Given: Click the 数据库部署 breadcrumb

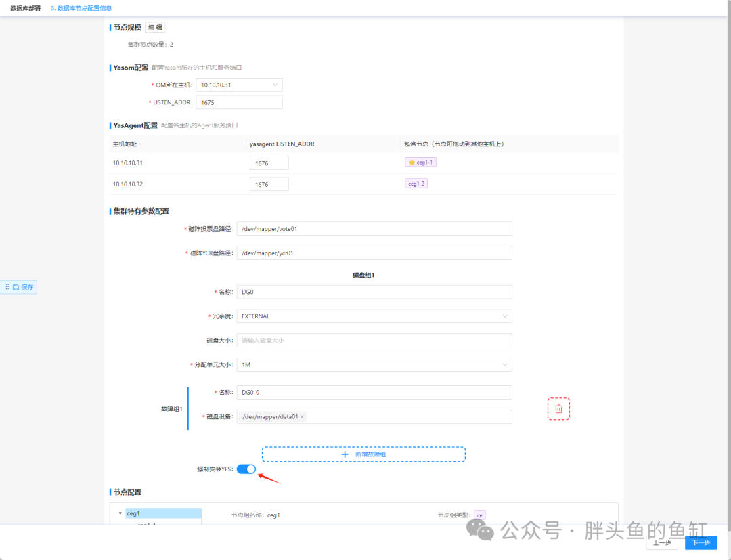Looking at the screenshot, I should tap(25, 8).
